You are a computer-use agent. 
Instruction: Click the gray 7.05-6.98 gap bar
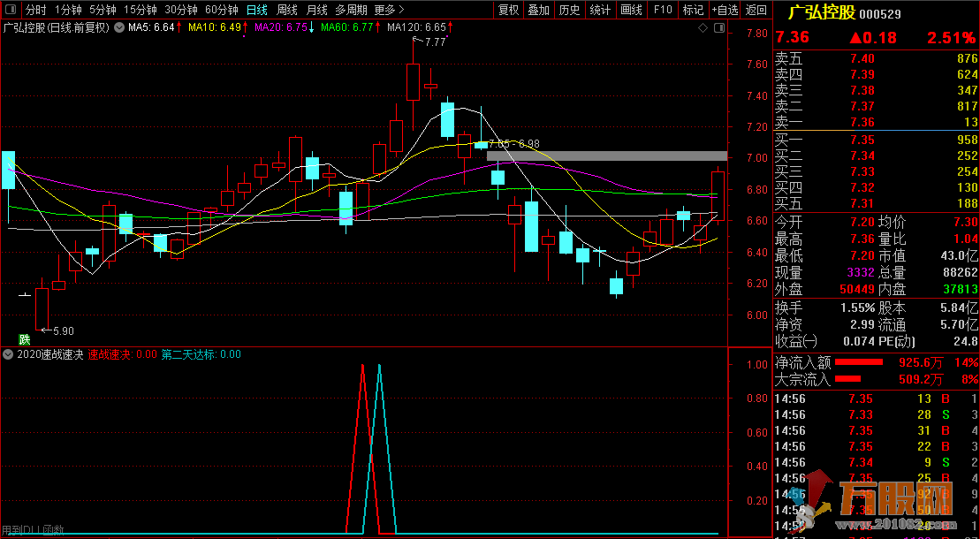click(607, 156)
